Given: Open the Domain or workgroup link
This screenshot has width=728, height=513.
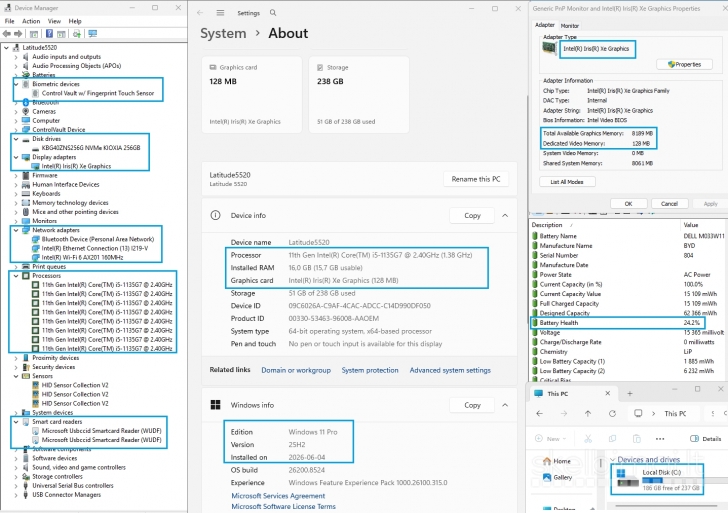Looking at the screenshot, I should tap(296, 370).
